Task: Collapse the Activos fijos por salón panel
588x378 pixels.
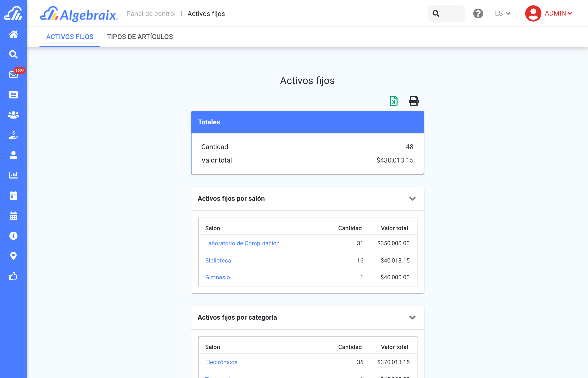Action: click(x=412, y=199)
